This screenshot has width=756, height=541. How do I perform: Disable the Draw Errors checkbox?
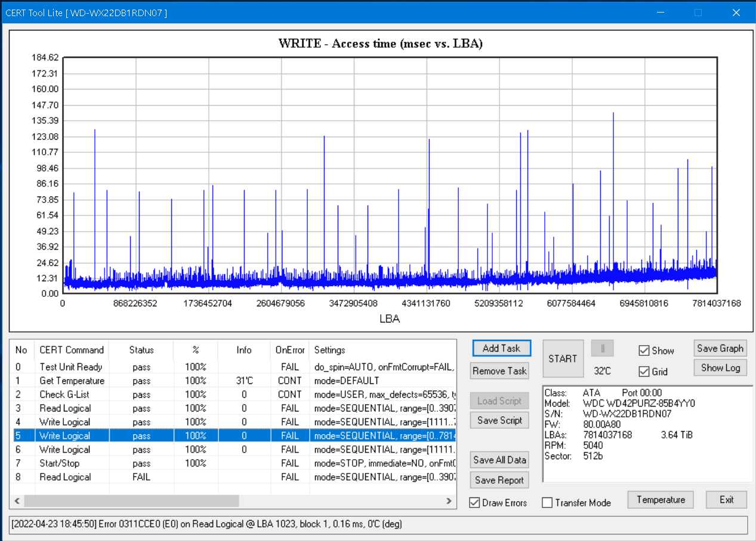[x=475, y=503]
